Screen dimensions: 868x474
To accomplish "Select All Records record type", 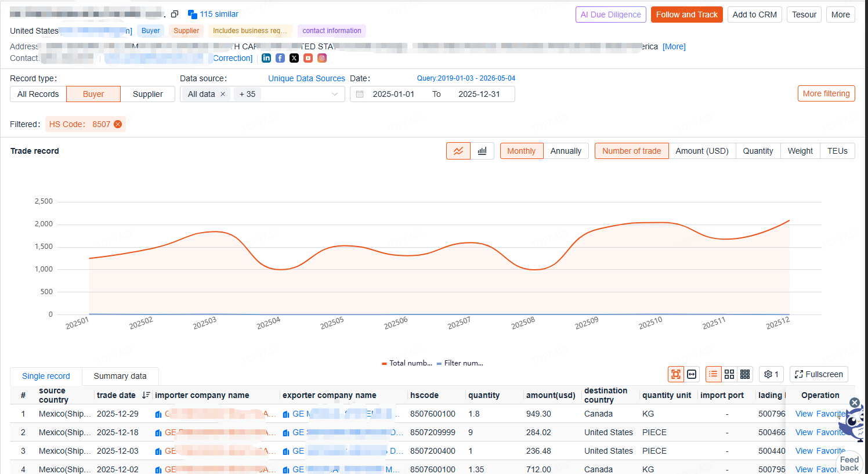I will pyautogui.click(x=38, y=94).
